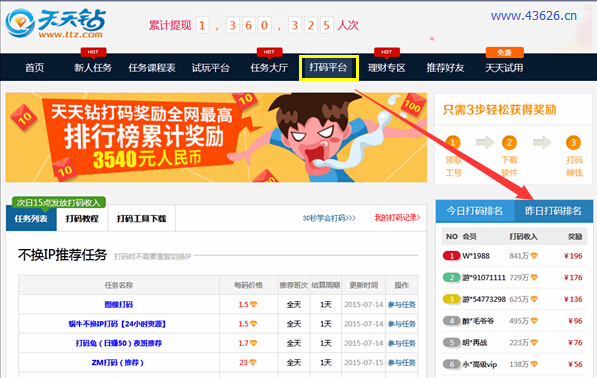The width and height of the screenshot is (597, 378).
Task: Click the ¥56 reward value
Action: [x=575, y=364]
